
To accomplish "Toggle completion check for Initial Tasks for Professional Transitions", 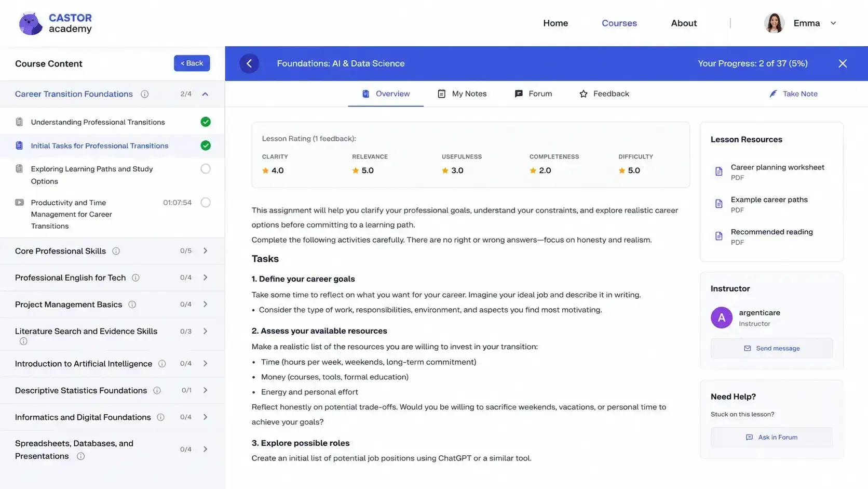I will pyautogui.click(x=206, y=146).
